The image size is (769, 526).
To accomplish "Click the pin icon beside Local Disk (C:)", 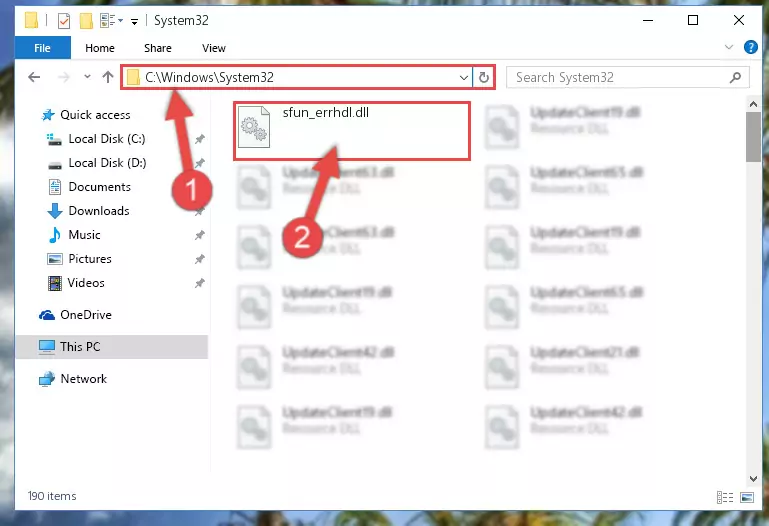I will (x=199, y=139).
